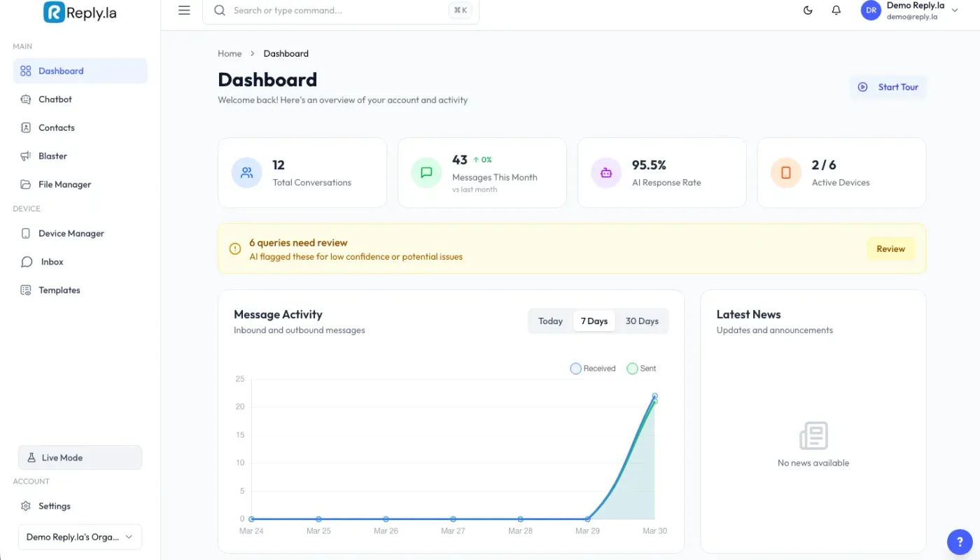Click the demo@reply.la email text

coord(912,17)
